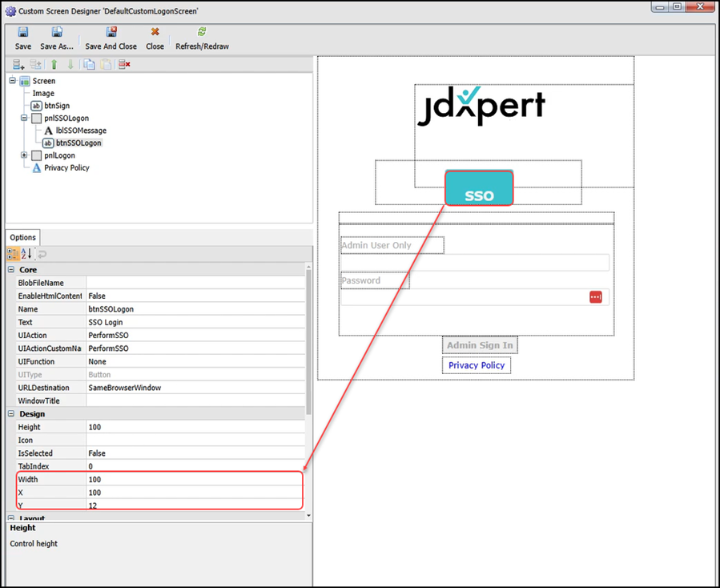
Task: Click the teal SSO button in designer
Action: pyautogui.click(x=479, y=188)
